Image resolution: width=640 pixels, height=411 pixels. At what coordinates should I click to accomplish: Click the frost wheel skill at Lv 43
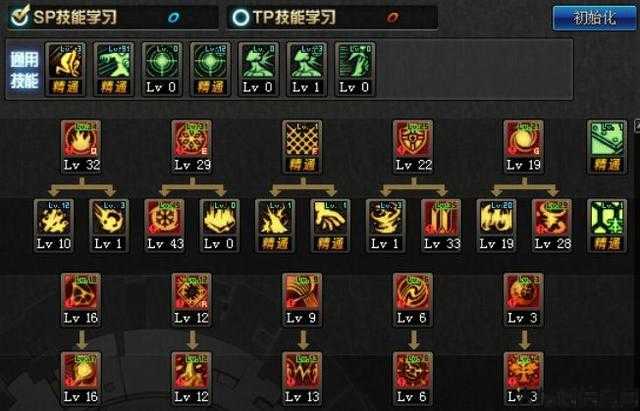click(x=164, y=218)
